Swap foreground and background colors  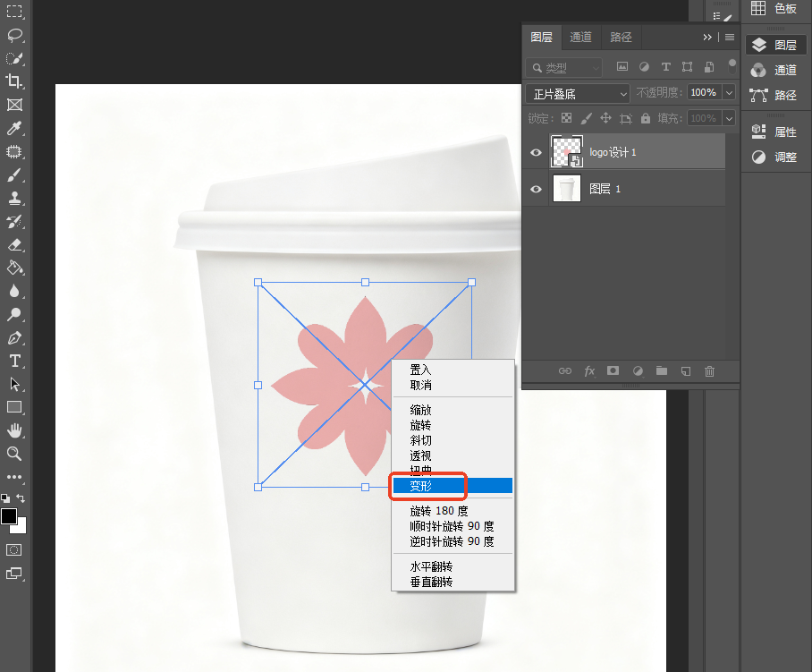click(21, 498)
